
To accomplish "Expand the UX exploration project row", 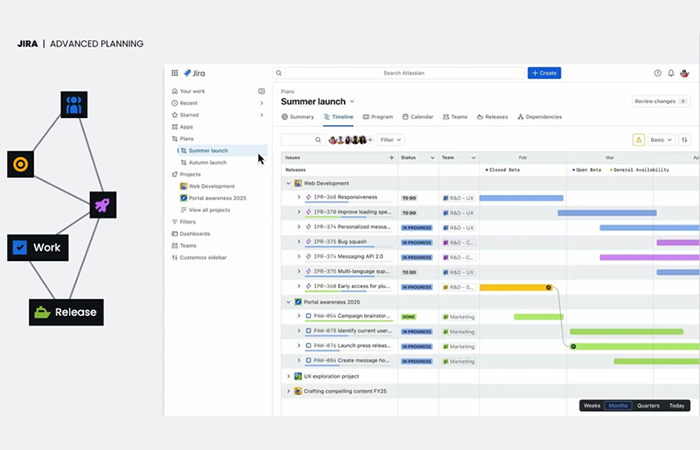I will [288, 376].
